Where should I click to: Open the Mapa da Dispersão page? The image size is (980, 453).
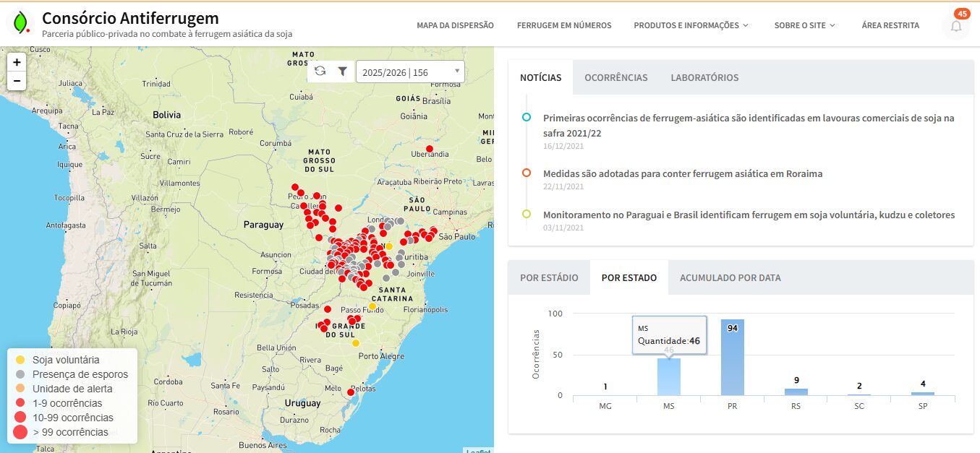click(455, 25)
